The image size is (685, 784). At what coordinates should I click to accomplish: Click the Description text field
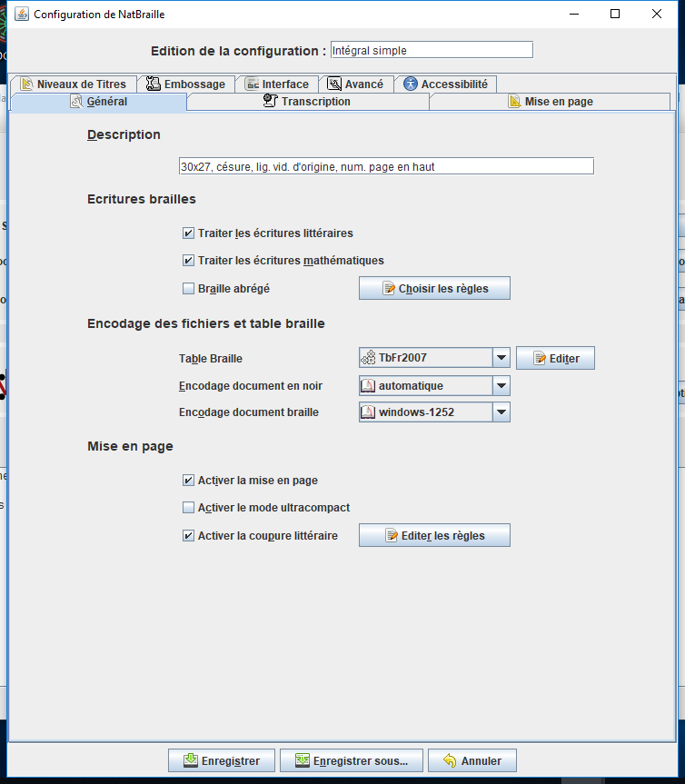[x=386, y=166]
